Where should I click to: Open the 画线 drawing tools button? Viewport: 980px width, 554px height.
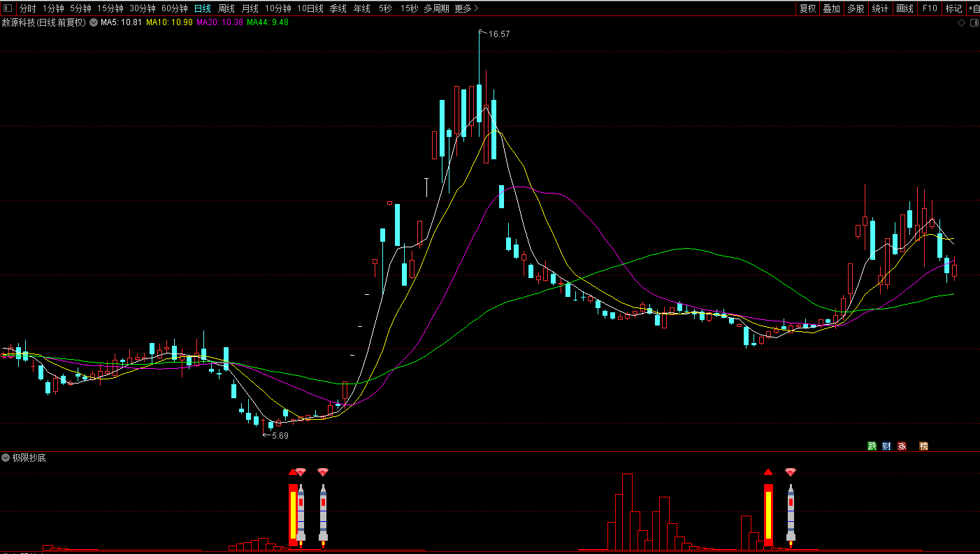coord(905,8)
